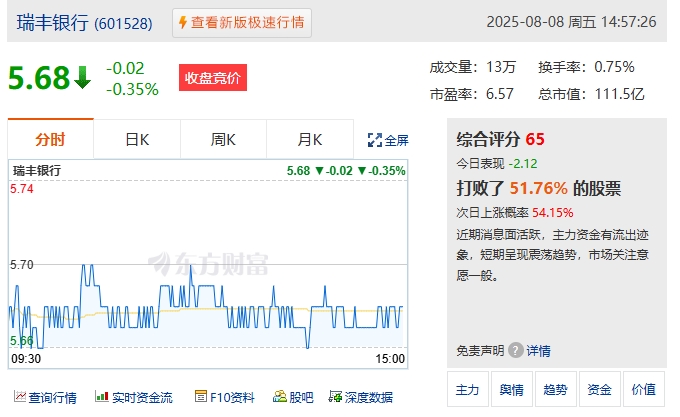
Task: Click the 5.70 price axis label
Action: tap(22, 264)
